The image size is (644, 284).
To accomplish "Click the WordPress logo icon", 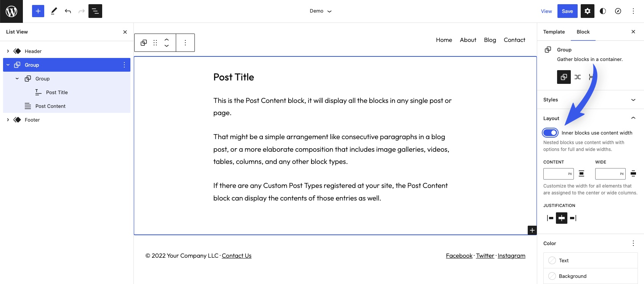I will [x=11, y=11].
